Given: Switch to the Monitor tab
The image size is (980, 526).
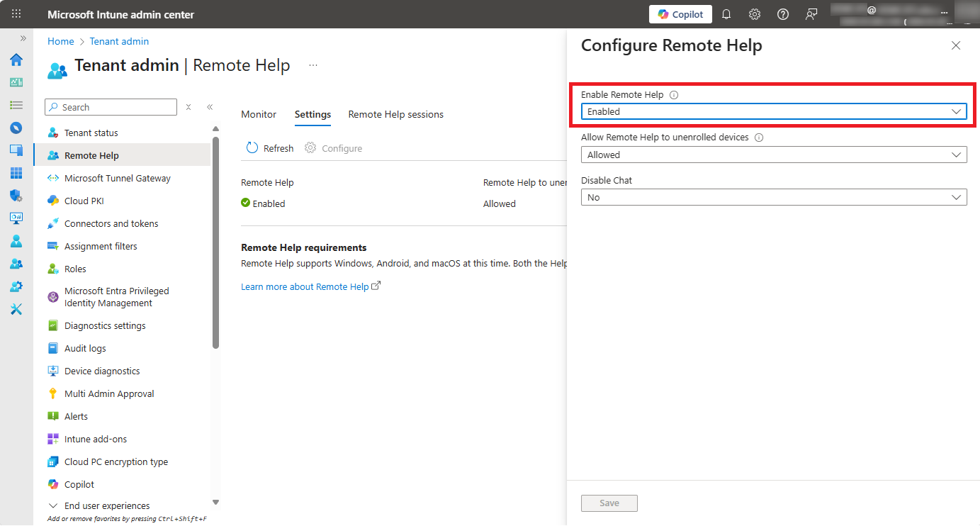Looking at the screenshot, I should [259, 114].
